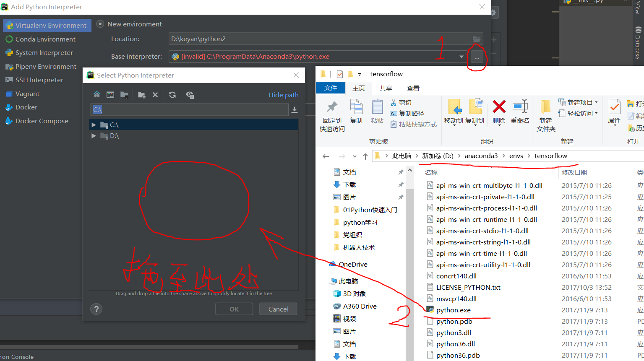Toggle show hidden files in interpreter chooser
644x361 pixels.
[x=190, y=95]
